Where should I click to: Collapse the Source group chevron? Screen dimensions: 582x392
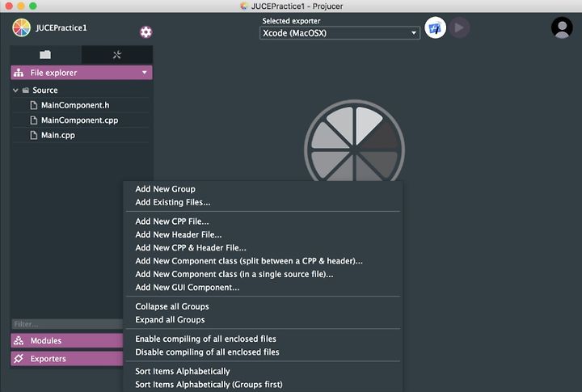click(x=15, y=91)
